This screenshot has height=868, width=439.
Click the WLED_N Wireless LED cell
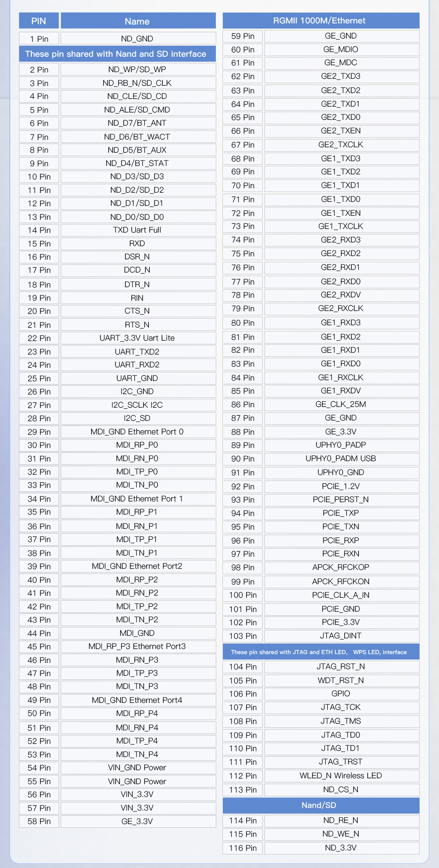click(341, 776)
